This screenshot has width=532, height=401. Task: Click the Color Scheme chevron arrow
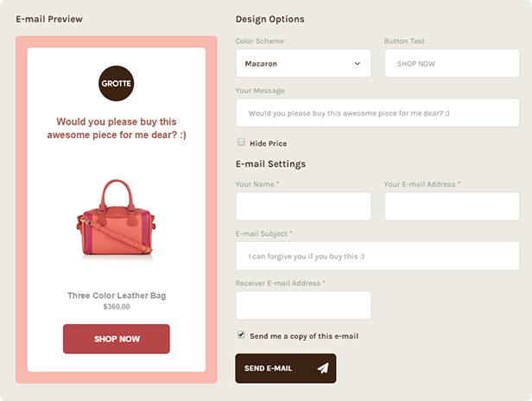[x=358, y=63]
